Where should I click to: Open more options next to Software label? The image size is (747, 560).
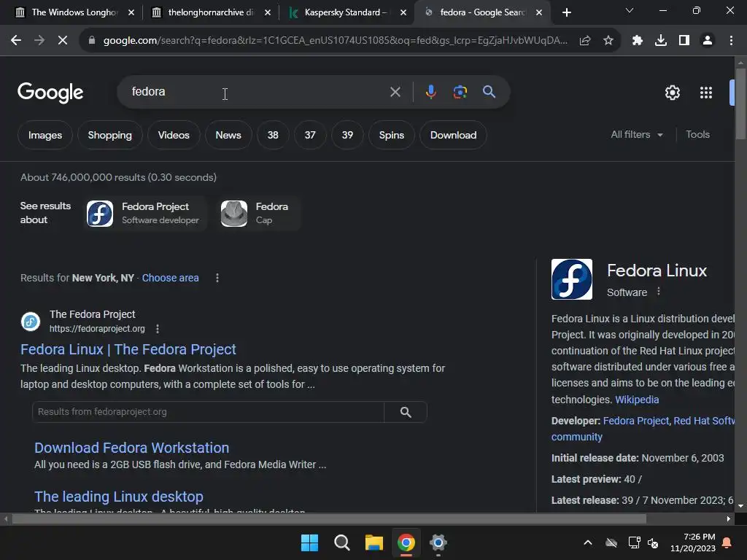click(x=659, y=292)
